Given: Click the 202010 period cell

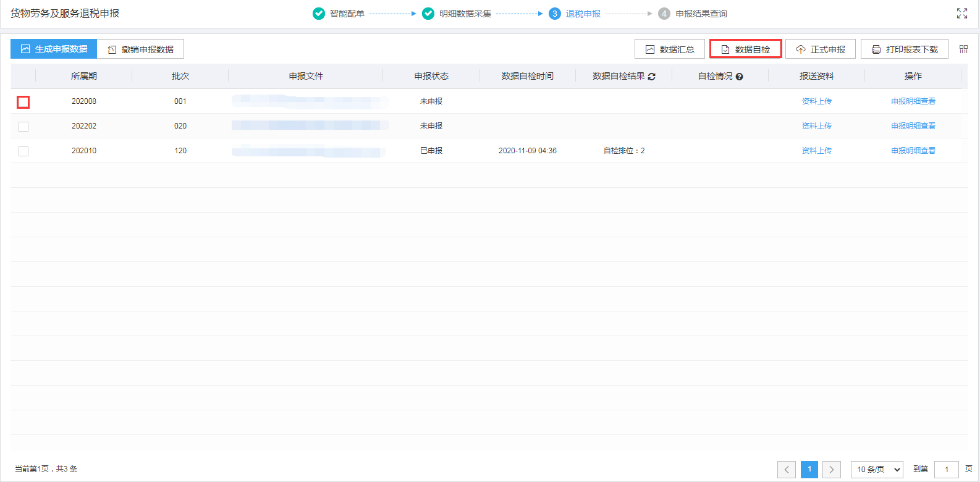Looking at the screenshot, I should pos(84,151).
